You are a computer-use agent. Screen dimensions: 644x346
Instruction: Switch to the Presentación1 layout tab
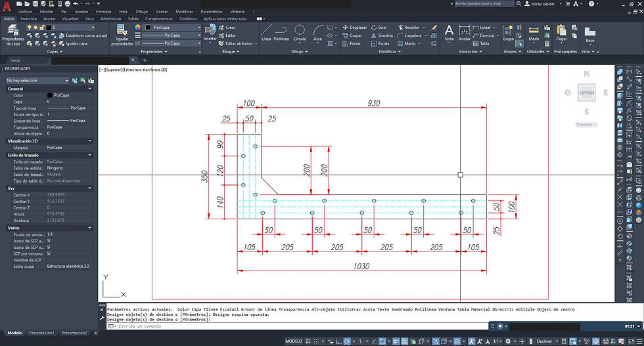[x=41, y=333]
